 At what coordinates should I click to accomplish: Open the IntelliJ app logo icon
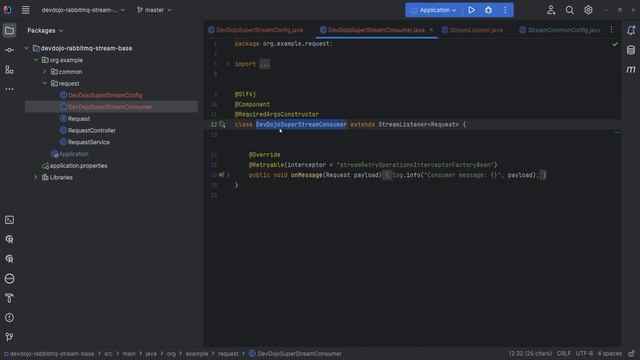pyautogui.click(x=7, y=10)
